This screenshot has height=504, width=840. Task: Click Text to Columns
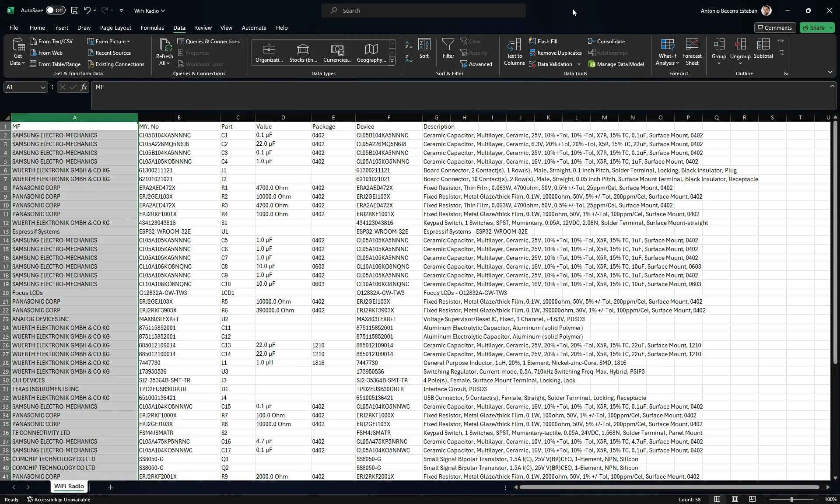point(514,52)
